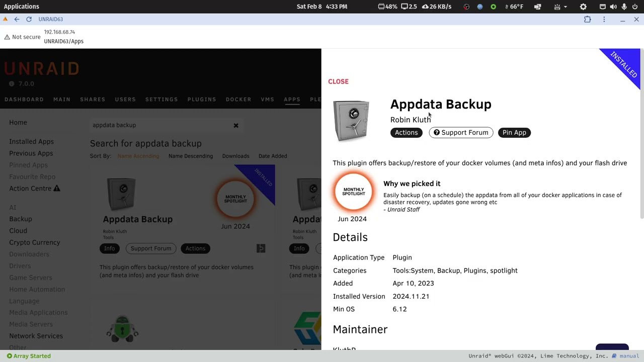Image resolution: width=644 pixels, height=362 pixels.
Task: Select the Crypto Currency category
Action: 35,242
